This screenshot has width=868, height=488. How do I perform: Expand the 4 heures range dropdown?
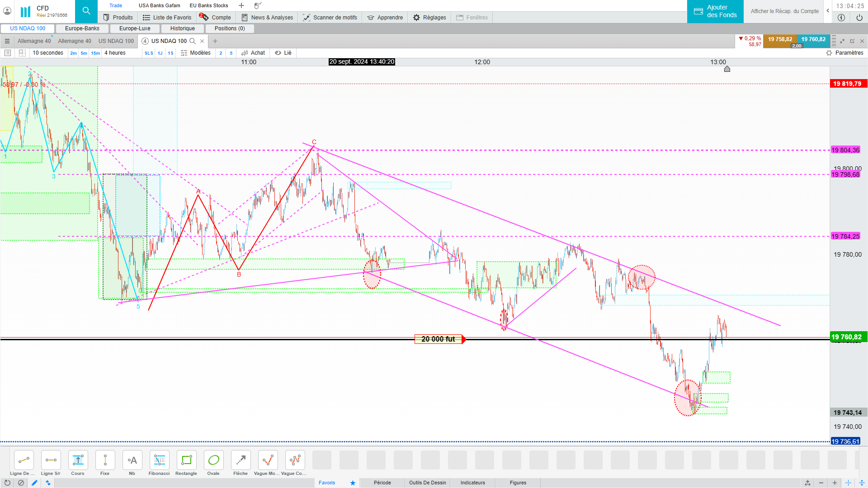coord(115,53)
